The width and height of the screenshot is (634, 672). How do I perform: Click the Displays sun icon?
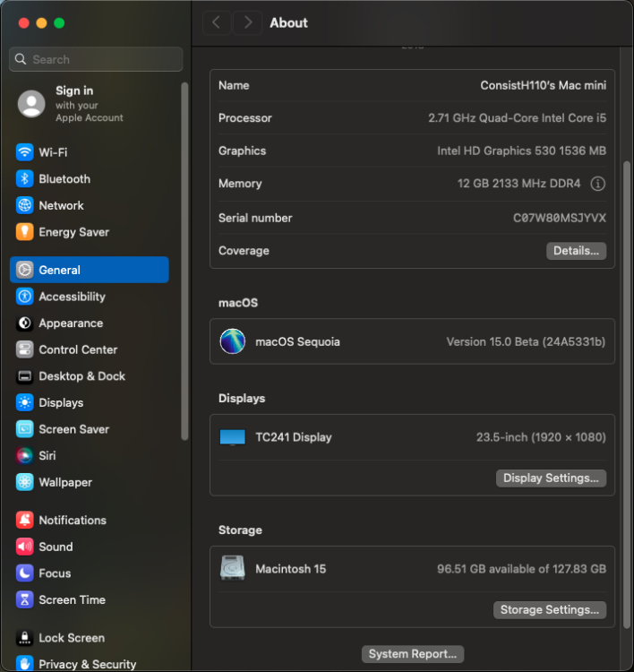tap(24, 403)
